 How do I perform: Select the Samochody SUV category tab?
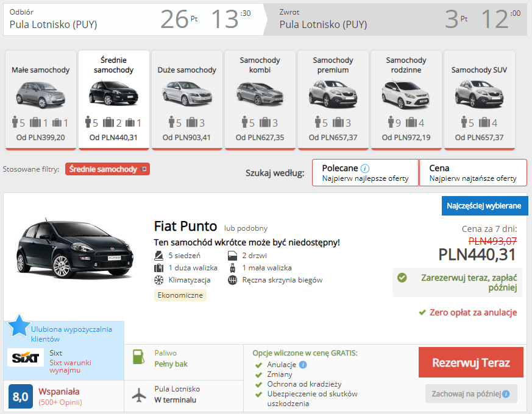479,100
